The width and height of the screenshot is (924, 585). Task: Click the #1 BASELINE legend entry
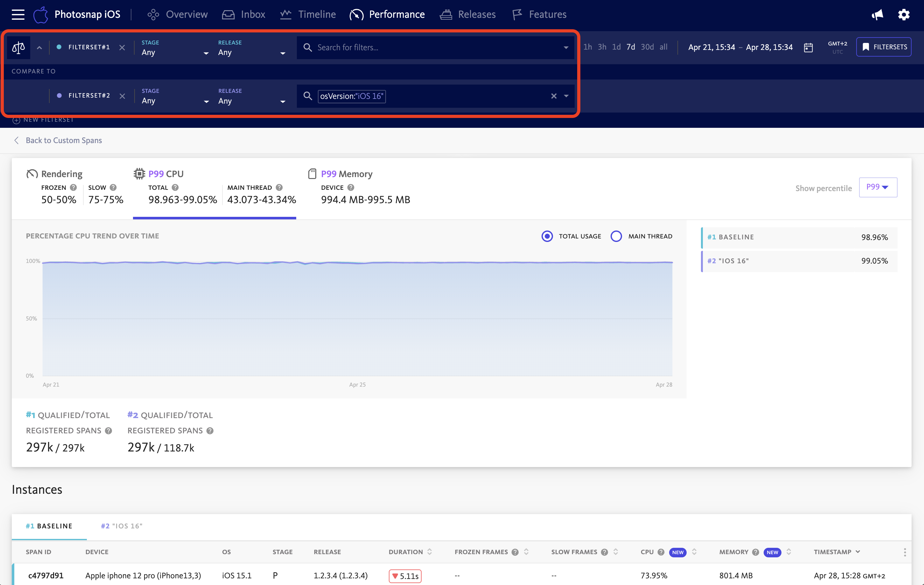click(799, 237)
